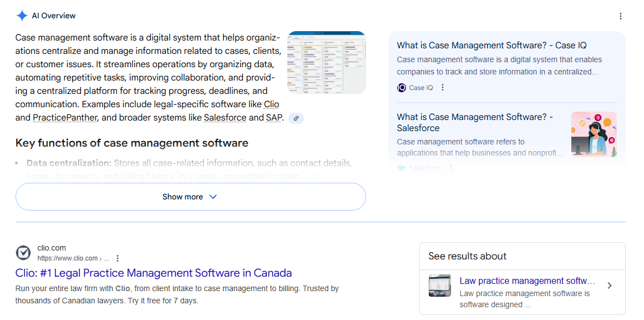Click the inline Clio link in the summary

(271, 104)
